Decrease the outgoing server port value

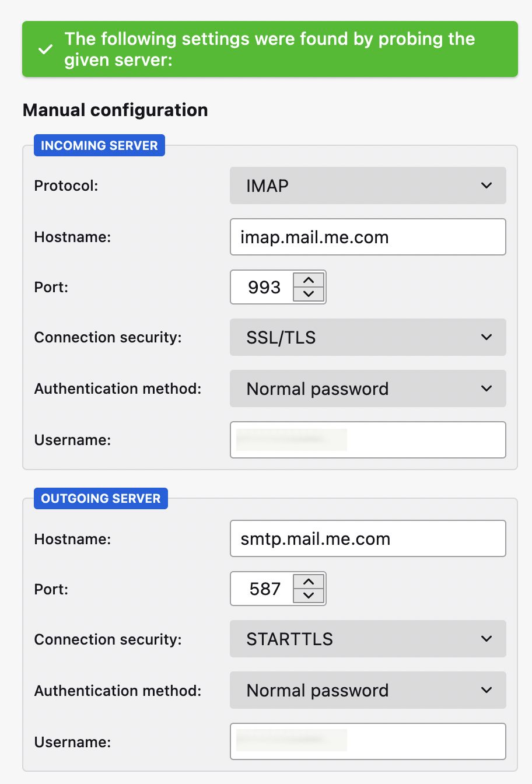coord(309,596)
